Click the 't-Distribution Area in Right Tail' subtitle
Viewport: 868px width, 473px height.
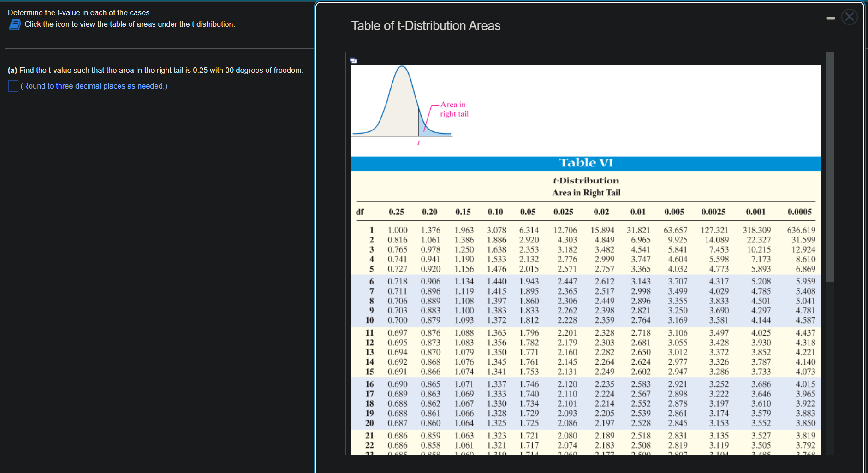pos(586,186)
